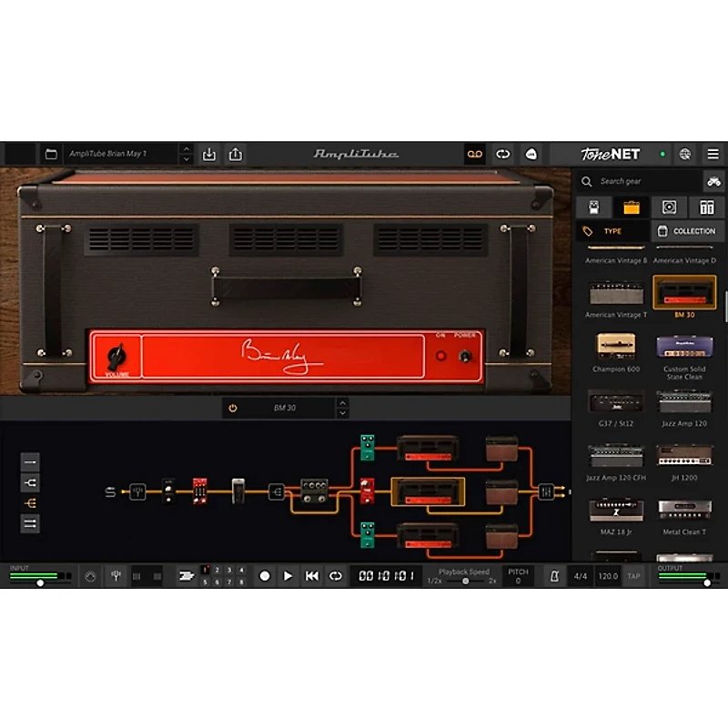Step to previous amp model with up chevron
This screenshot has height=728, width=728.
click(x=343, y=402)
